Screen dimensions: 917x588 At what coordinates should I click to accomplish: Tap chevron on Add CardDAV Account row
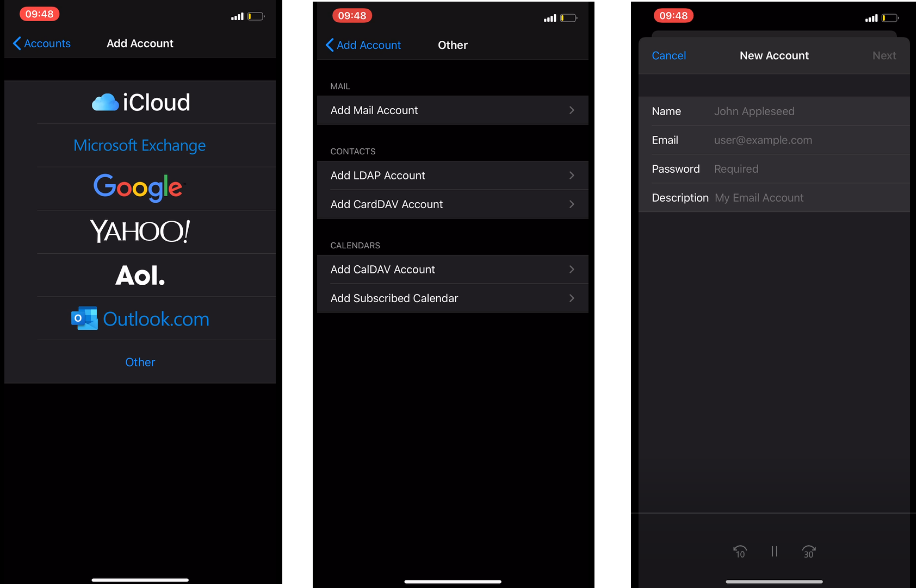coord(572,204)
